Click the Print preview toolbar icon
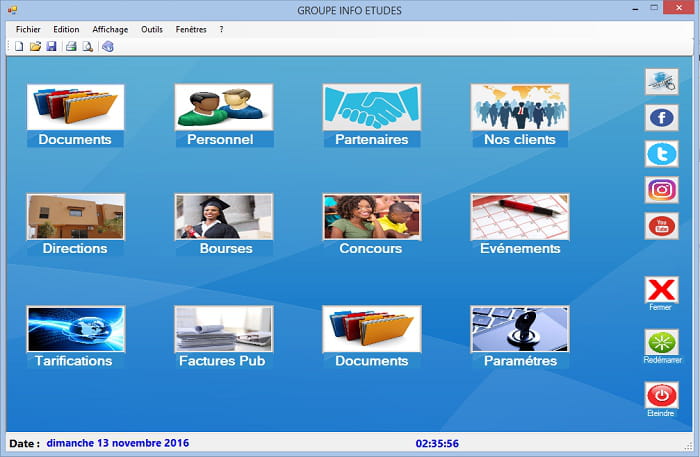700x457 pixels. click(88, 46)
